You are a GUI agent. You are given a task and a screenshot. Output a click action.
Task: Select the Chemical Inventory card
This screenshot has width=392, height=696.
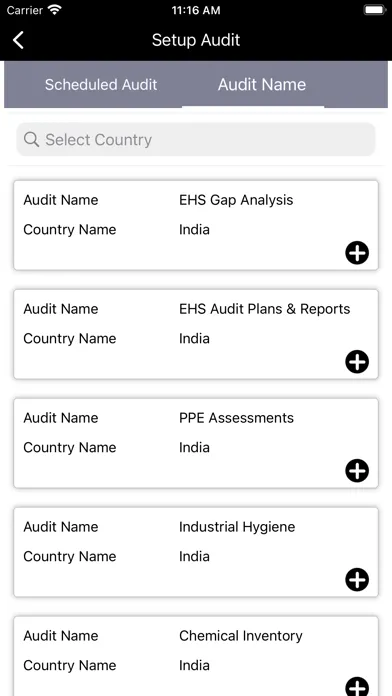click(196, 656)
